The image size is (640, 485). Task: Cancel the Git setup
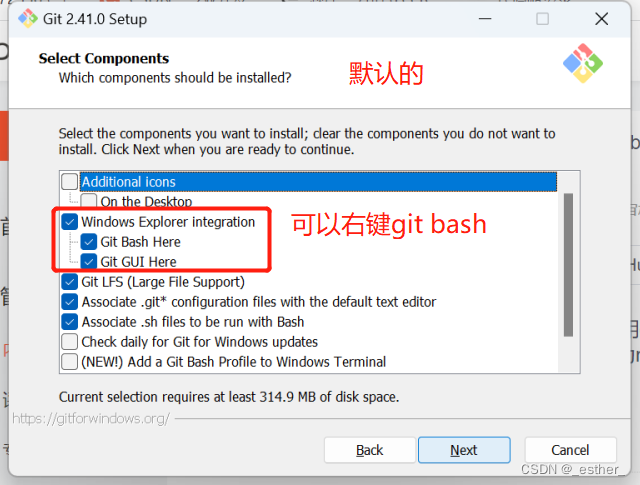tap(570, 450)
